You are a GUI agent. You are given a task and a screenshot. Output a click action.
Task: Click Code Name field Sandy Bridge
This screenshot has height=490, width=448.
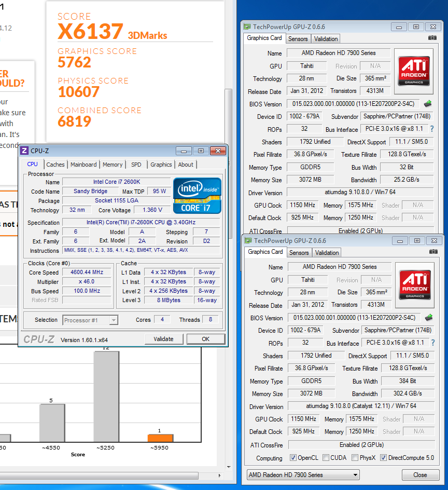point(90,191)
